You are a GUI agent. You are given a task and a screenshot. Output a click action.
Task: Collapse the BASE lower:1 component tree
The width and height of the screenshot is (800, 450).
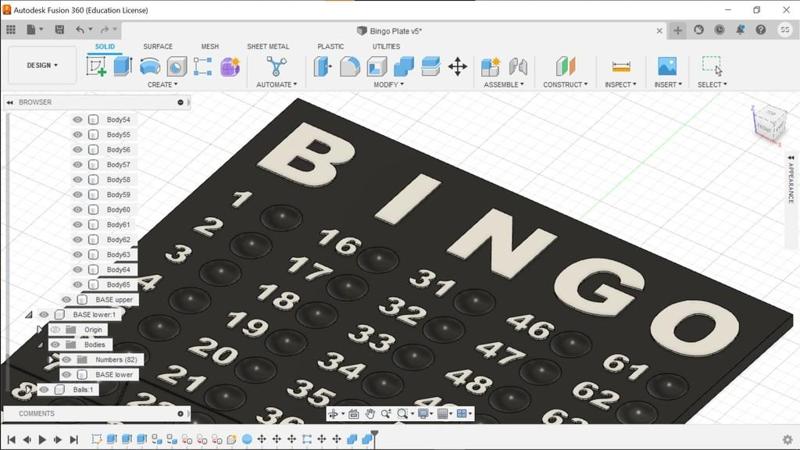point(30,315)
